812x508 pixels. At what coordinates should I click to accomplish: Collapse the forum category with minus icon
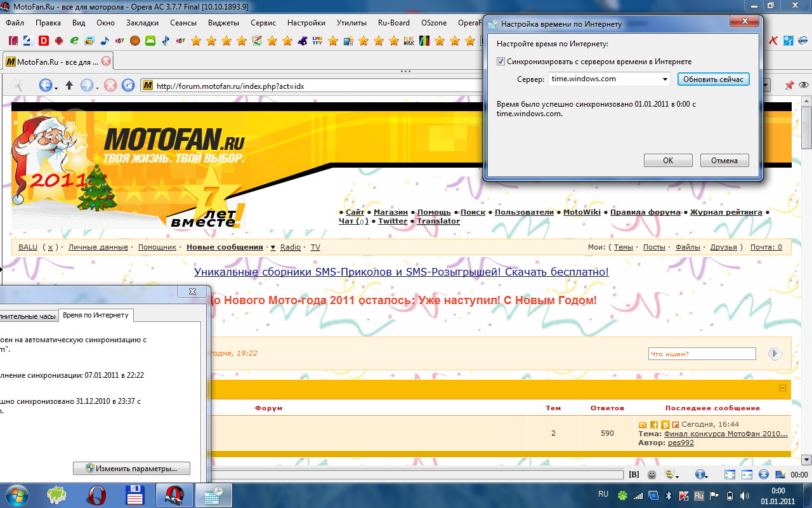point(782,387)
